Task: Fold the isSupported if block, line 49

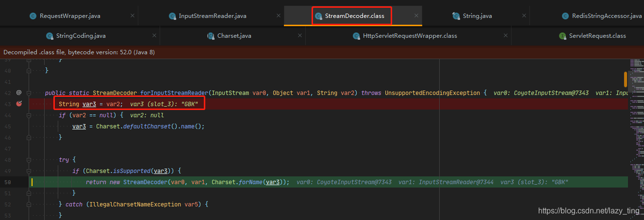Action: click(x=30, y=171)
